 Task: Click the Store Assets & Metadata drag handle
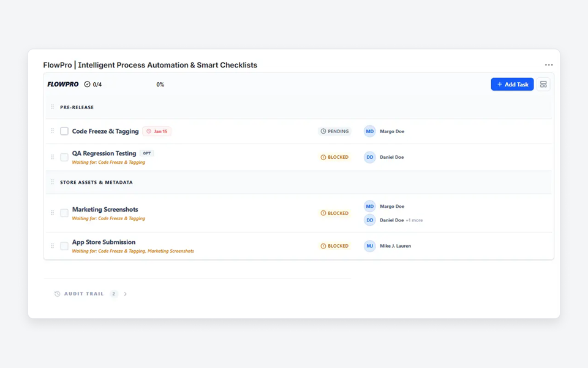point(53,182)
